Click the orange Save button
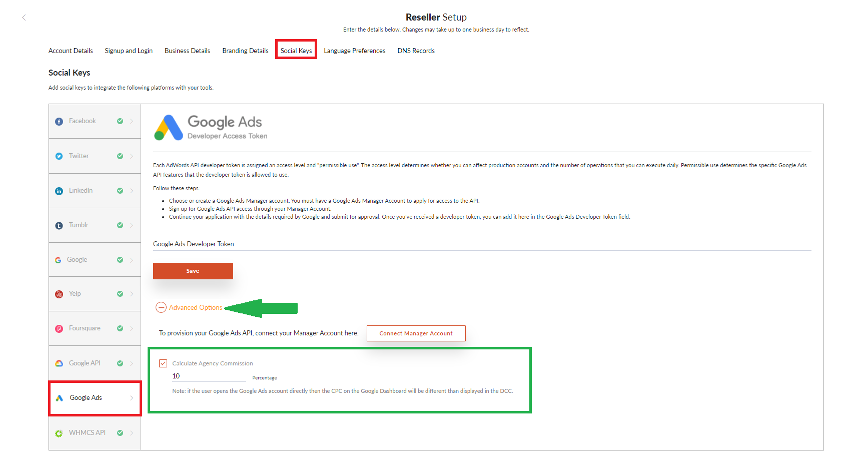 click(x=193, y=271)
